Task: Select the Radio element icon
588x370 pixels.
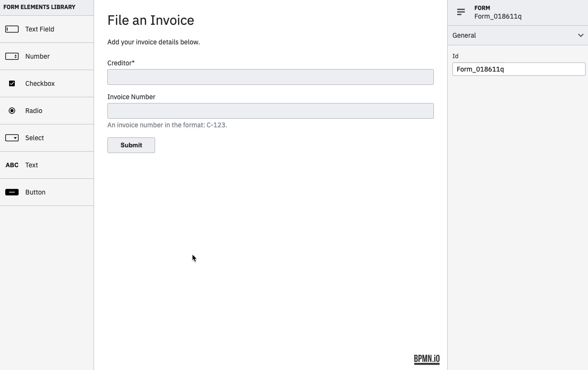Action: pyautogui.click(x=12, y=111)
